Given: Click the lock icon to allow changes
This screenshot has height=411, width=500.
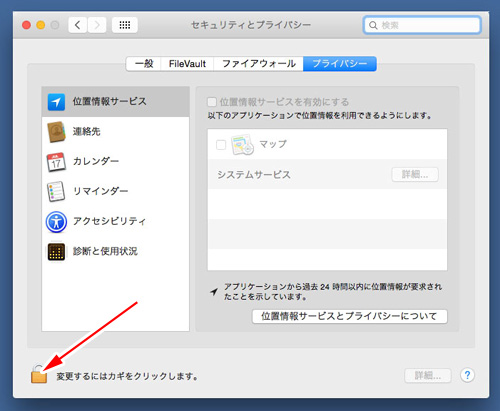Looking at the screenshot, I should coord(39,374).
